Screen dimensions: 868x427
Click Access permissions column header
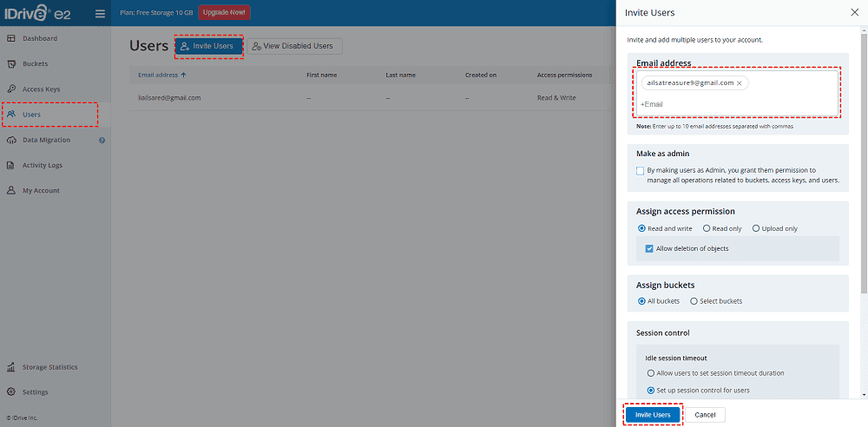[565, 75]
